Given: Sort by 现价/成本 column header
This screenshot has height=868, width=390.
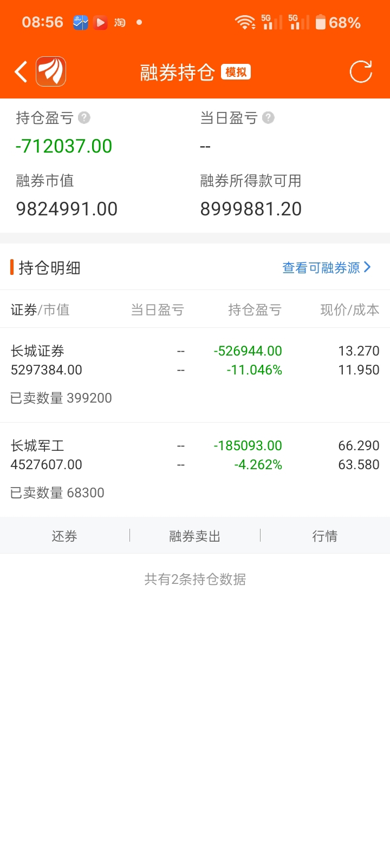Looking at the screenshot, I should [x=350, y=310].
